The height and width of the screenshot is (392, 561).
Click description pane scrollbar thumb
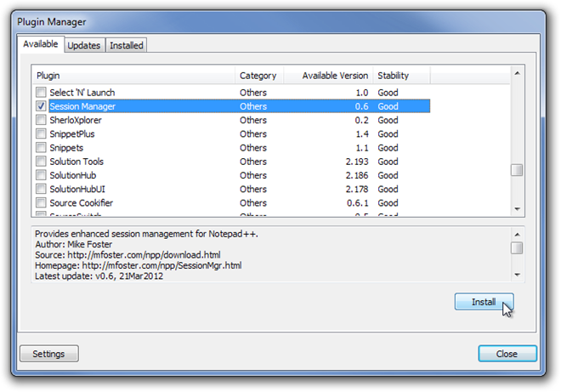pos(517,247)
